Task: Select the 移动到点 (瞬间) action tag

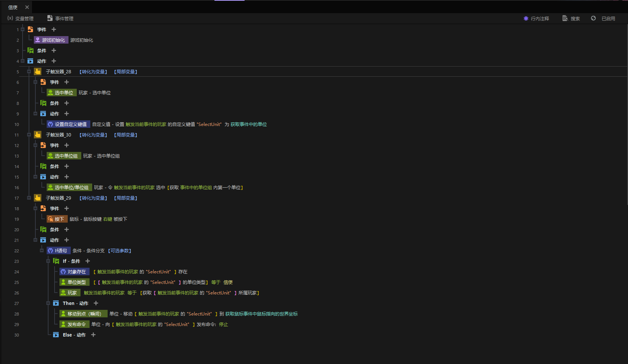Action: [84, 314]
